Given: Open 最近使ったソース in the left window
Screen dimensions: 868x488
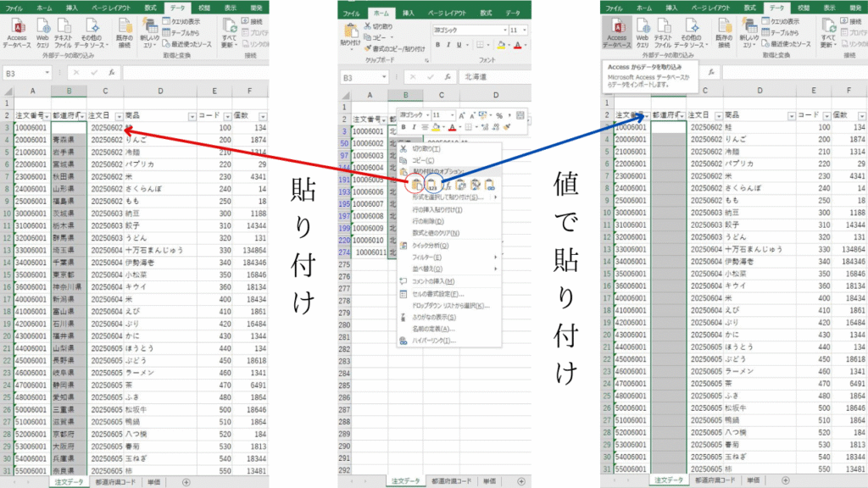Looking at the screenshot, I should click(x=187, y=44).
